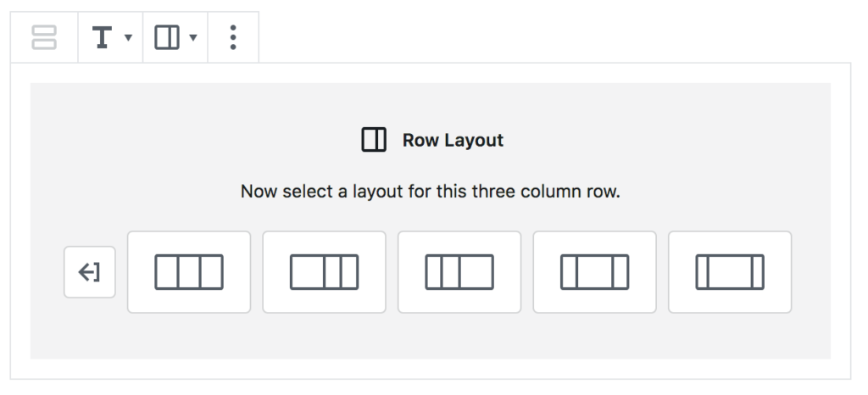
Task: Click the three column row instruction text
Action: (431, 192)
